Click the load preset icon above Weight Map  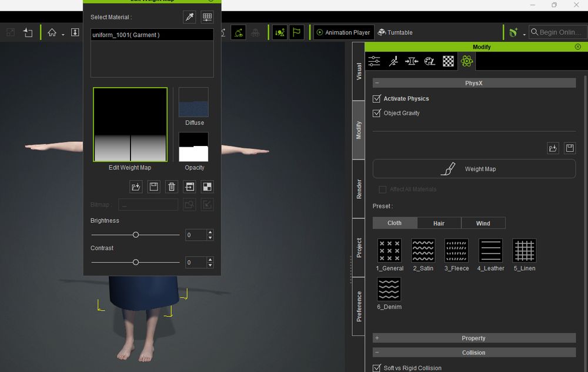tap(553, 148)
